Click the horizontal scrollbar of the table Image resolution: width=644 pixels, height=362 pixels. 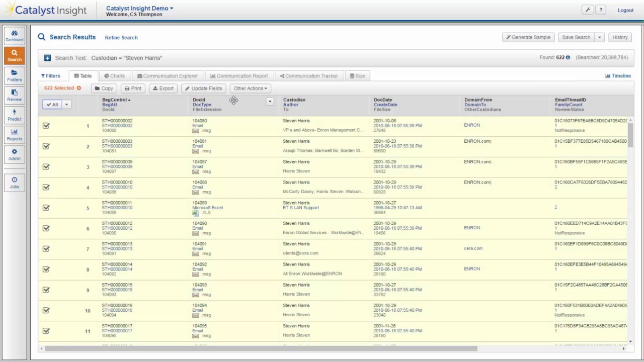261,348
